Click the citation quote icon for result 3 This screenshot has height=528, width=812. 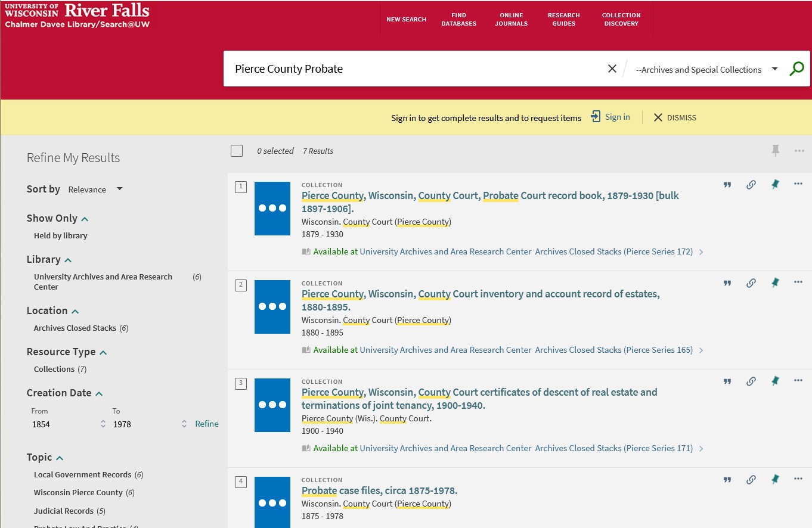point(727,381)
